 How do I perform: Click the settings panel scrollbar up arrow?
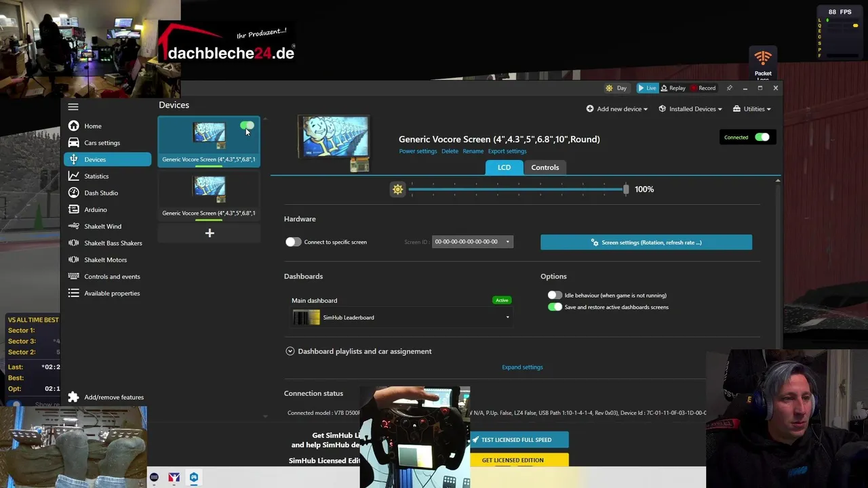point(778,180)
